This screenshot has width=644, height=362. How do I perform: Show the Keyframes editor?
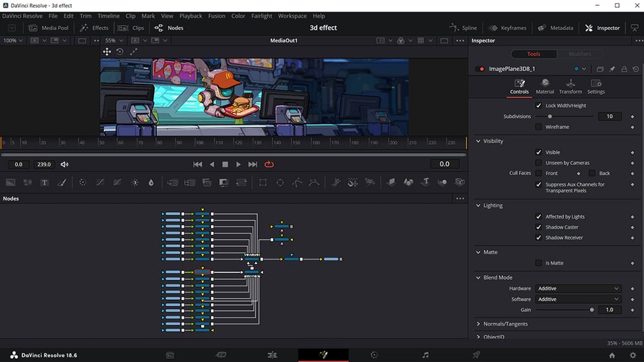coord(507,28)
